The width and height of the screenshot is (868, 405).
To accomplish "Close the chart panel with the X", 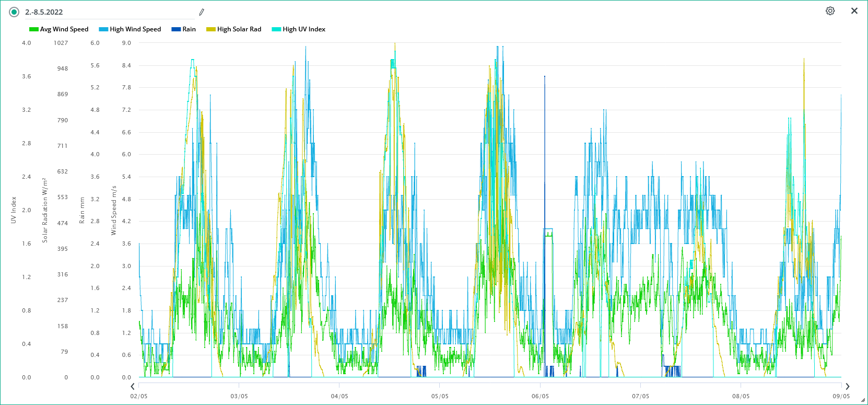I will coord(854,11).
